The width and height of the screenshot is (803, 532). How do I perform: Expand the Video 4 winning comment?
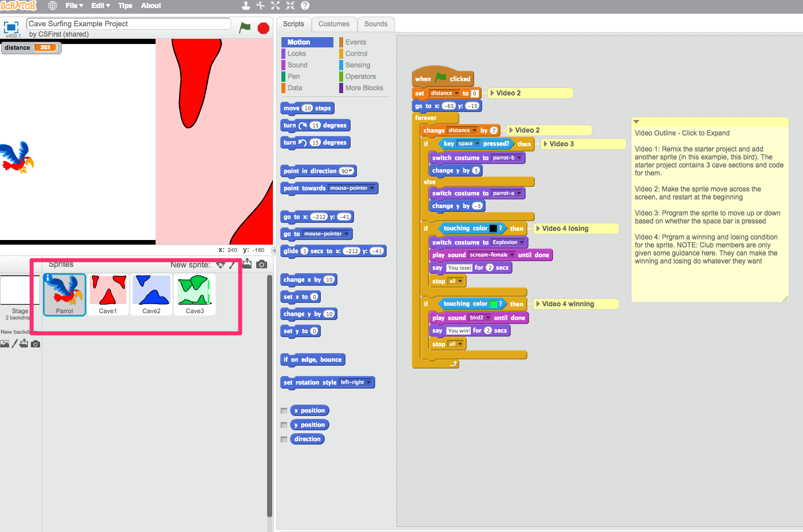[x=538, y=304]
